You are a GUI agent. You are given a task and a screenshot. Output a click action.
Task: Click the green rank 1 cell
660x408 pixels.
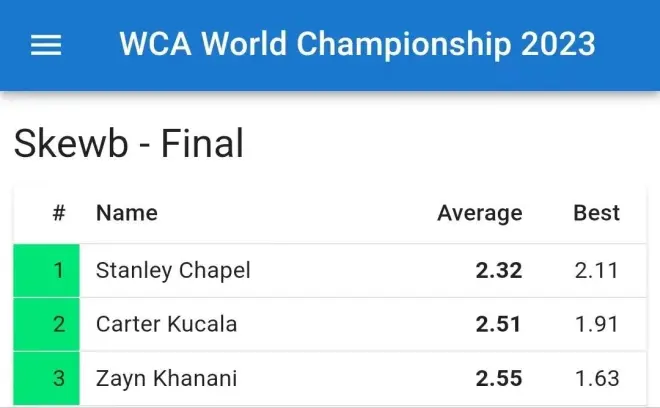[47, 270]
